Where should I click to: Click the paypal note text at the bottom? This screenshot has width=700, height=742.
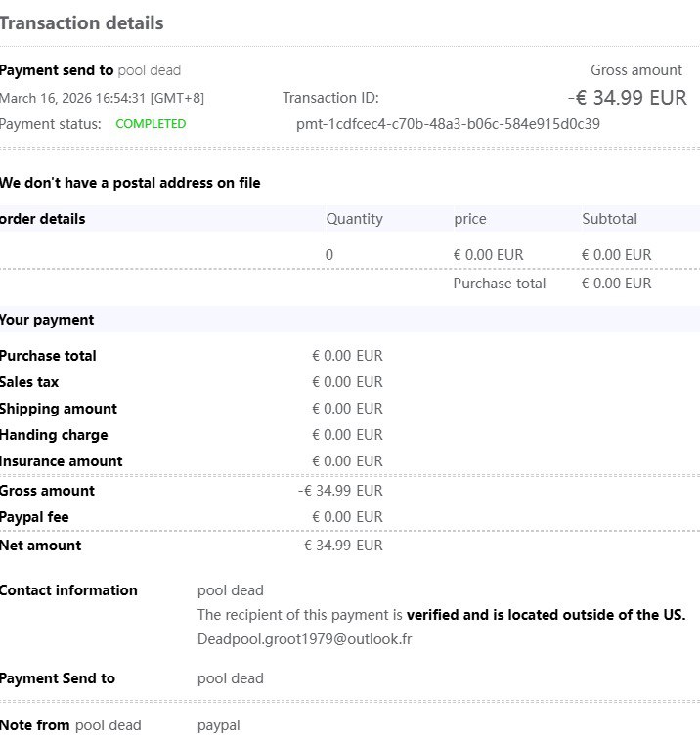tap(218, 725)
